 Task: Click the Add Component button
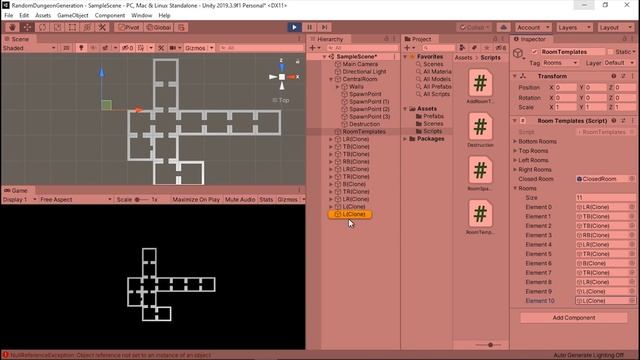coord(573,318)
